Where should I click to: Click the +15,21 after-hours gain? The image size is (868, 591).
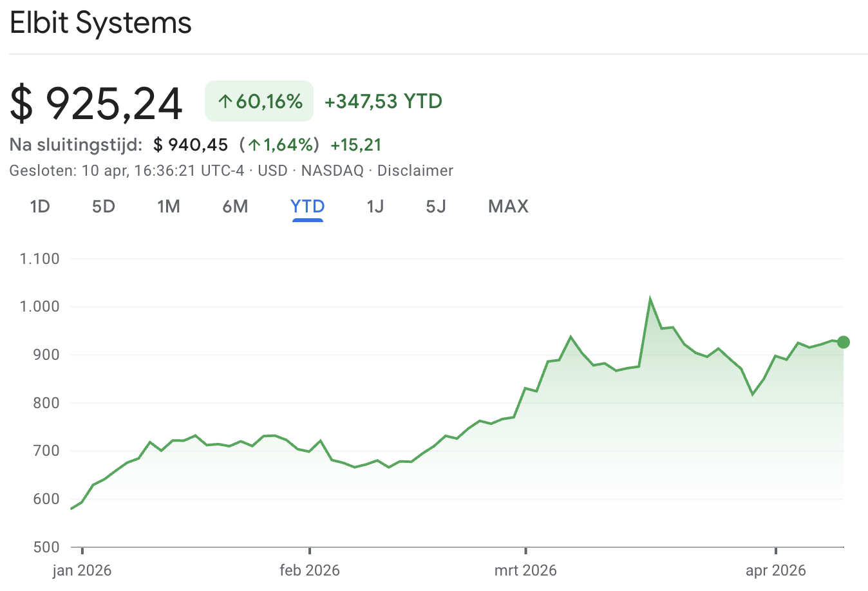pos(356,145)
